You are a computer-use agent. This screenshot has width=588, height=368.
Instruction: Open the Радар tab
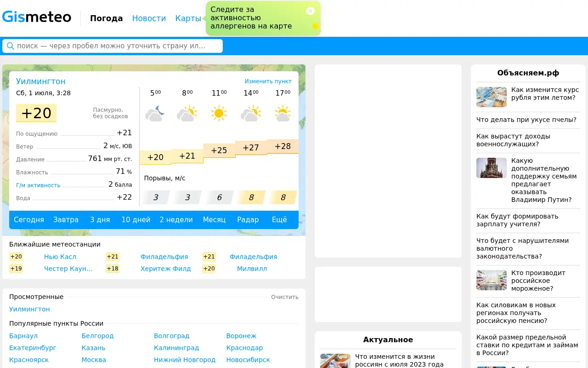click(x=248, y=220)
